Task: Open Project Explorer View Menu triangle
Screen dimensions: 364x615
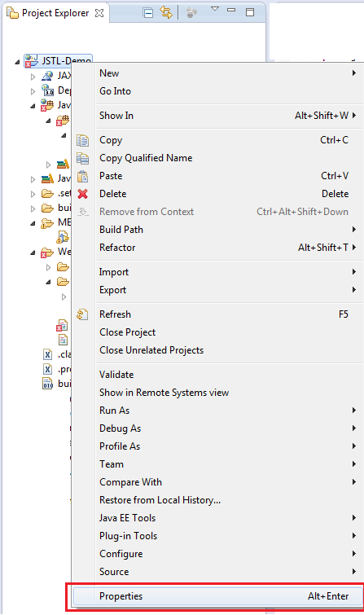Action: (x=214, y=9)
